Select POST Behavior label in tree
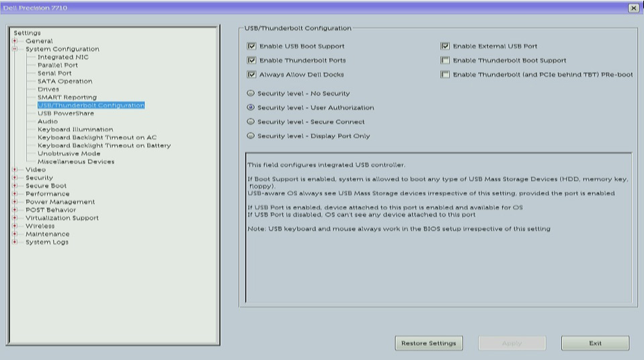Screen dimensions: 644x360 pos(51,209)
